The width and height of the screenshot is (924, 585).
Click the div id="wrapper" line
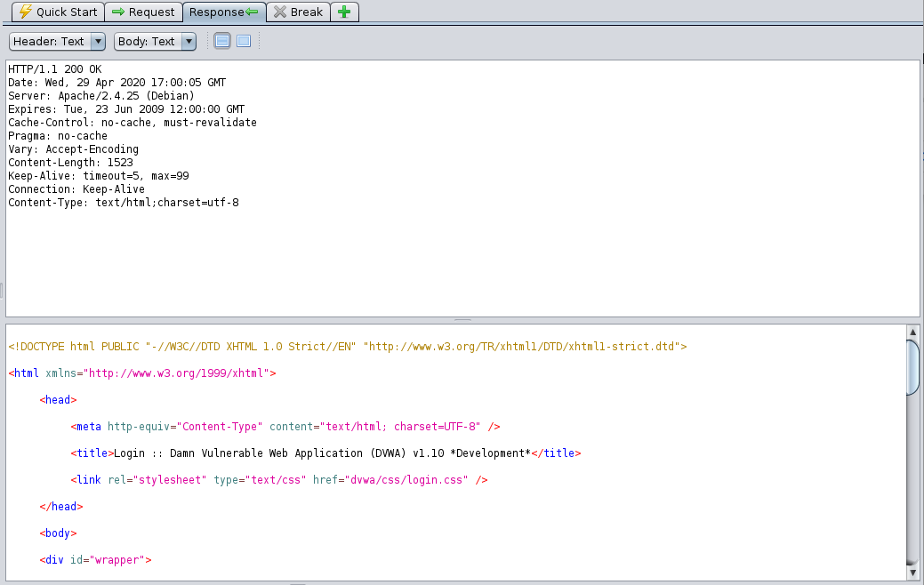95,560
